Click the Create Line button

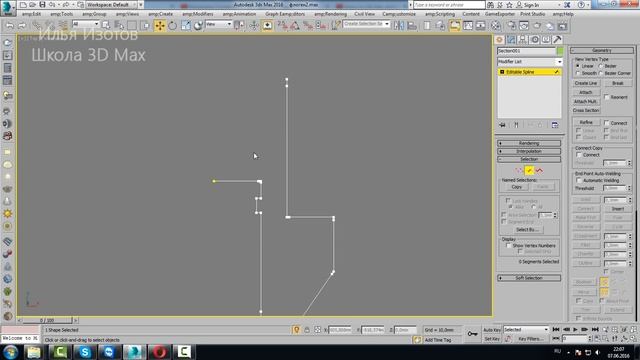click(x=586, y=83)
